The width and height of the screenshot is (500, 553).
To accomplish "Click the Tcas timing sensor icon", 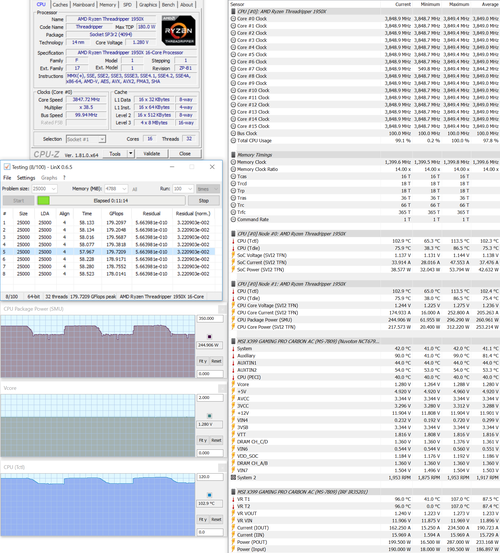I will [x=233, y=176].
